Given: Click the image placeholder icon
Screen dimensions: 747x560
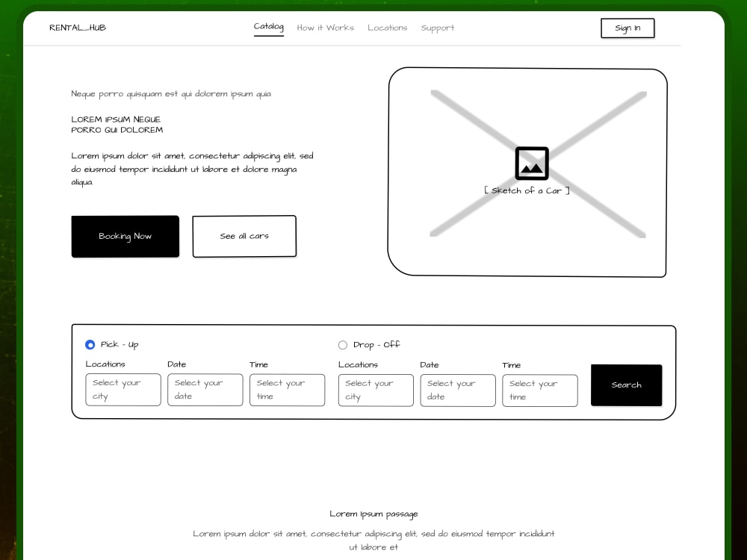Looking at the screenshot, I should point(532,164).
